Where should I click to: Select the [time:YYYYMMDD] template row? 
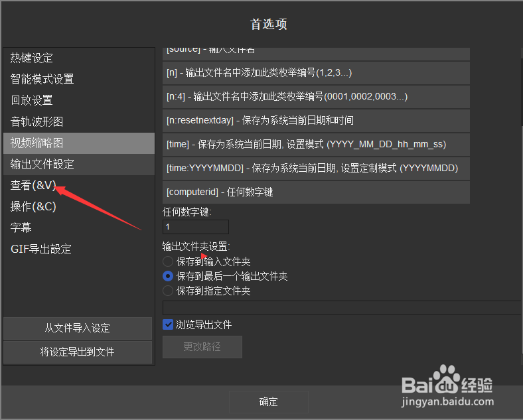(316, 169)
